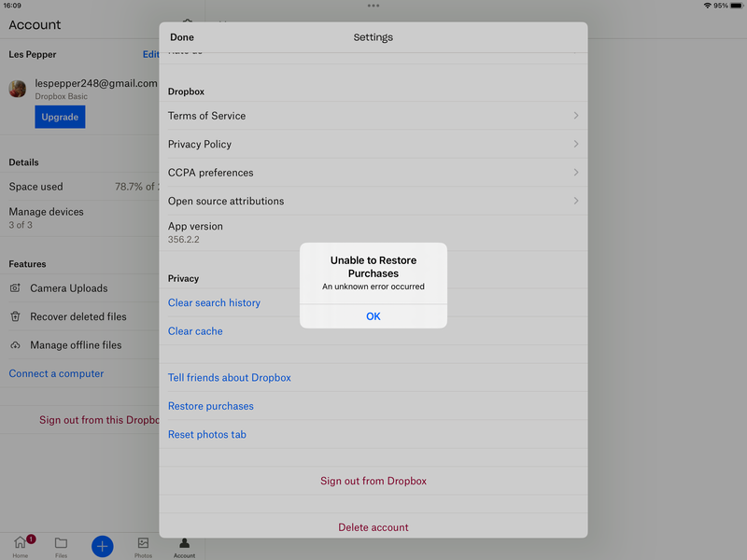The width and height of the screenshot is (747, 560).
Task: Click the Camera Uploads camera icon
Action: pyautogui.click(x=15, y=288)
